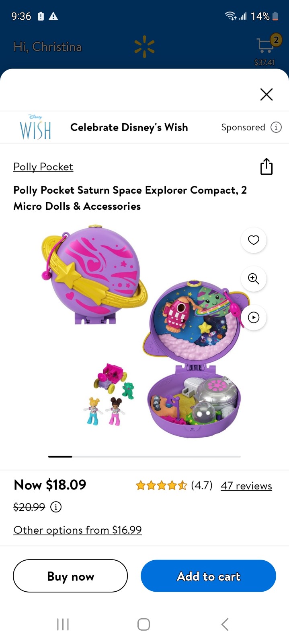Tap the Android back navigation button
Viewport: 289px width, 644px height.
[x=225, y=625]
